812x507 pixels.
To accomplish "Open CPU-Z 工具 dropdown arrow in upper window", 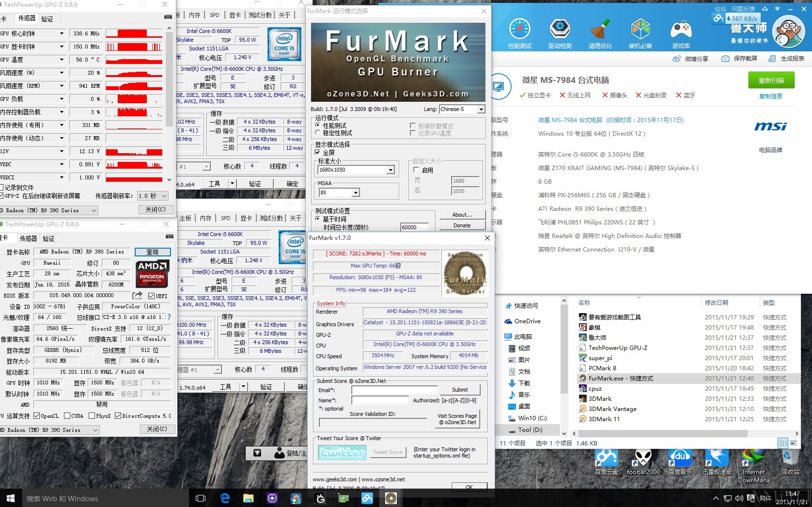I will click(x=232, y=184).
